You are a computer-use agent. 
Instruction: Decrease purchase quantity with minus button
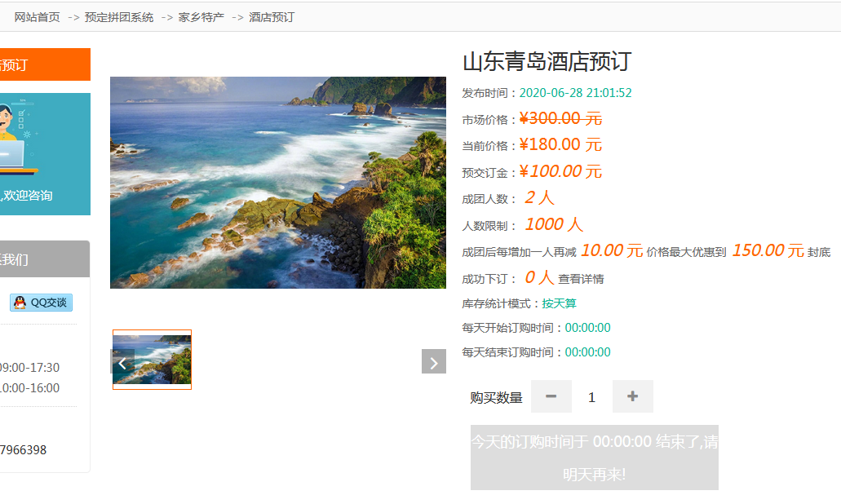551,396
